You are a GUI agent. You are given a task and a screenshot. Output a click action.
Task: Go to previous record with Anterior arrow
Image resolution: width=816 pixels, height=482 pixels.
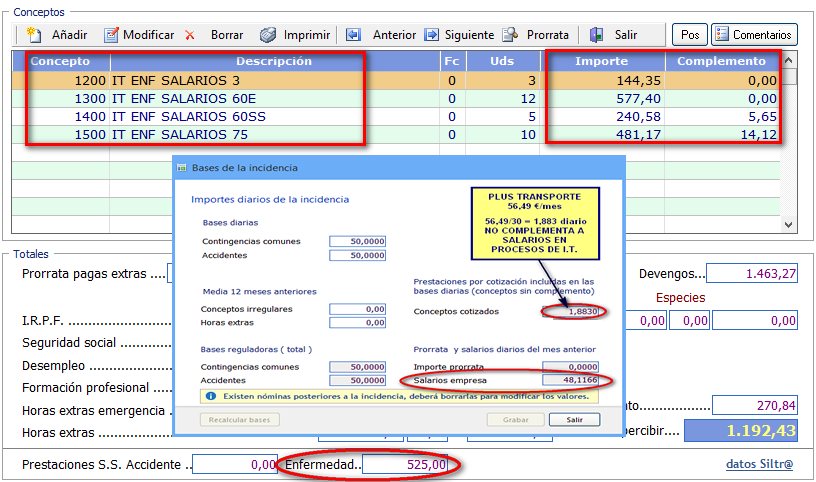(353, 34)
